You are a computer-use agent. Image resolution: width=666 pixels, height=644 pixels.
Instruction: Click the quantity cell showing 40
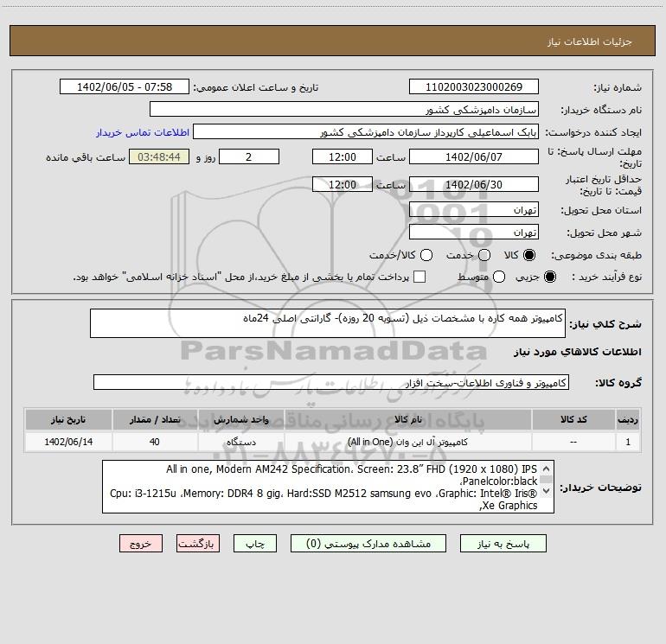click(155, 442)
